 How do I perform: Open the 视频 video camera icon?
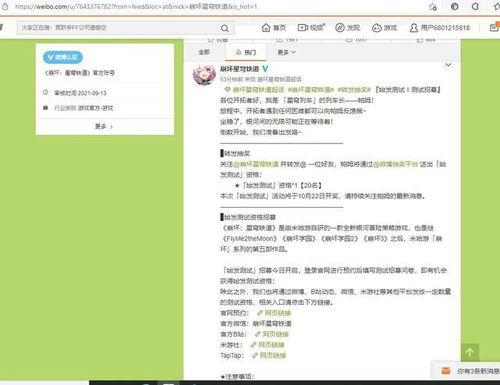pos(303,28)
